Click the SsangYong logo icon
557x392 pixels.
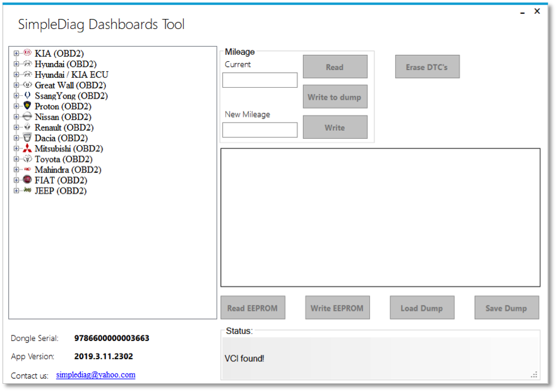coord(27,95)
